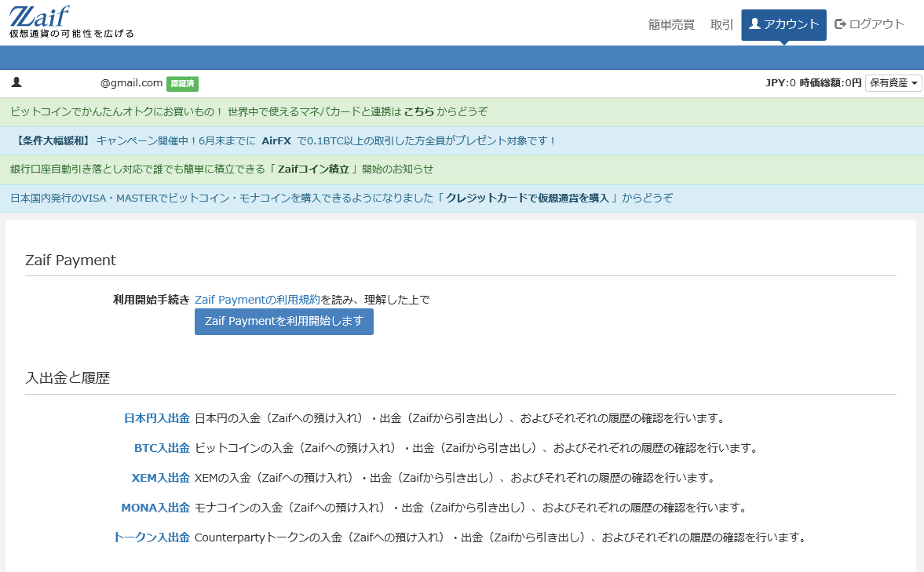The image size is (924, 572).
Task: Open the BTC入出金 link
Action: tap(162, 448)
